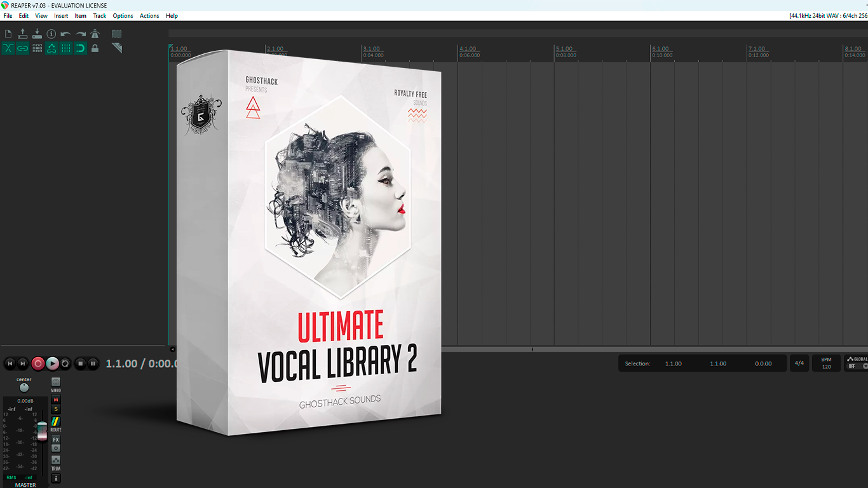Click the dotted marquee selection icon

coord(117,34)
